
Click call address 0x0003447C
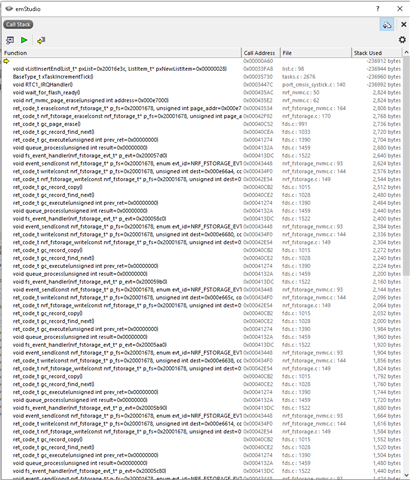(x=258, y=85)
